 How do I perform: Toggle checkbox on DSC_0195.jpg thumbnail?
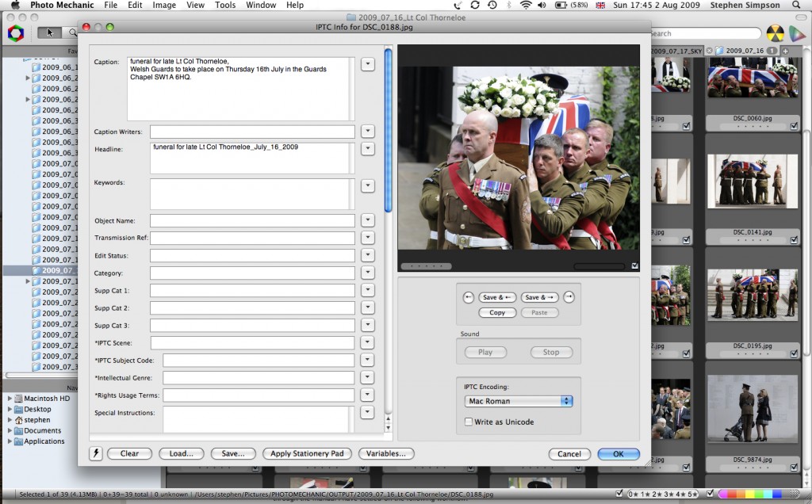pos(794,353)
